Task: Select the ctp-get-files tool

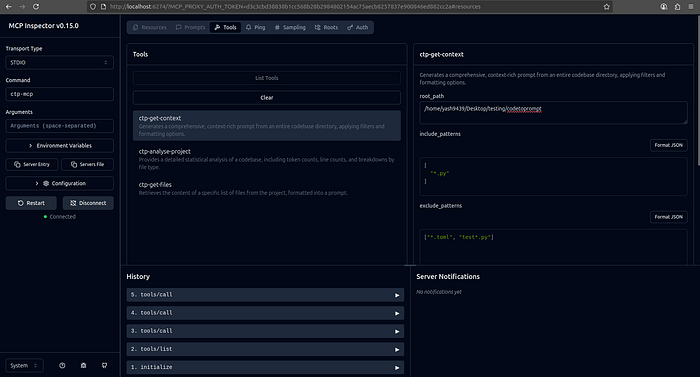Action: [x=267, y=188]
